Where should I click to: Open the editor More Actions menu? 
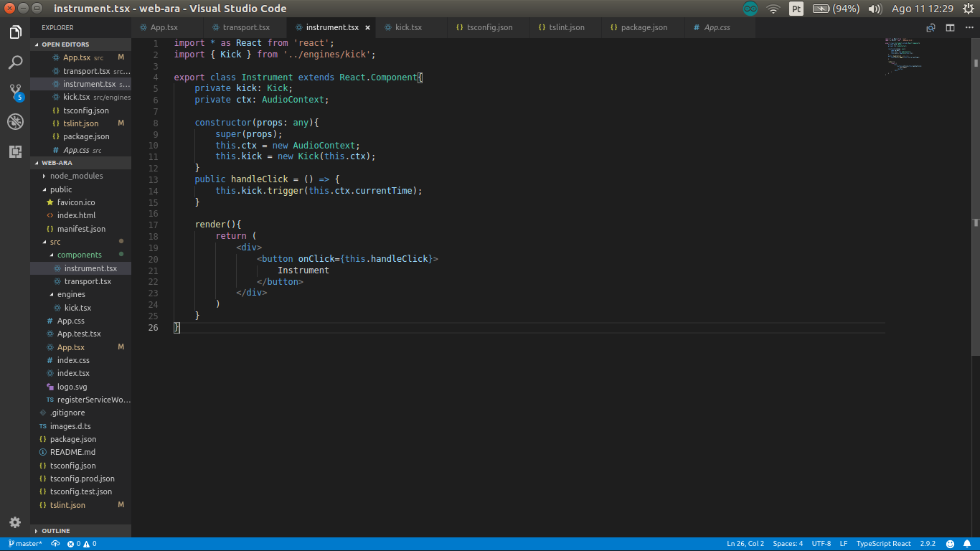click(x=969, y=28)
